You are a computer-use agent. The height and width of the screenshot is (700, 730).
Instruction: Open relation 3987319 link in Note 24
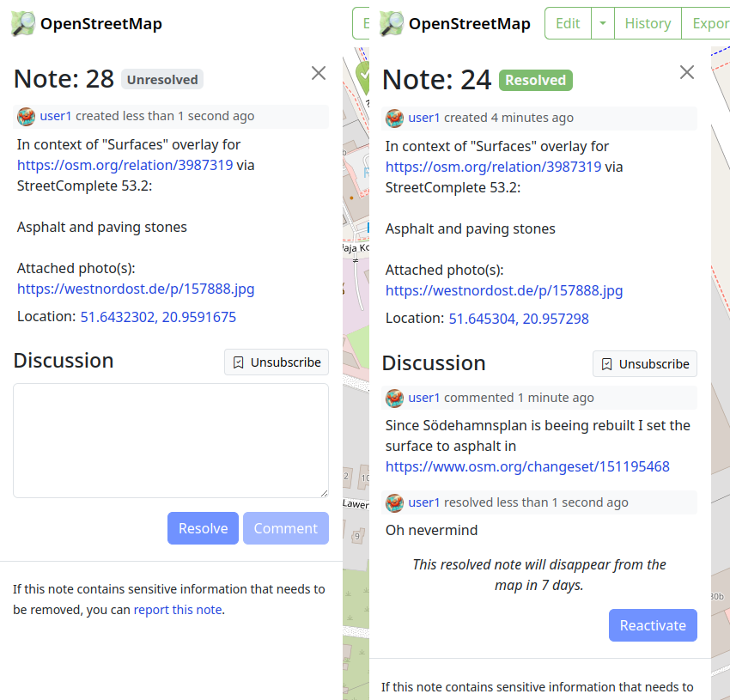tap(493, 167)
